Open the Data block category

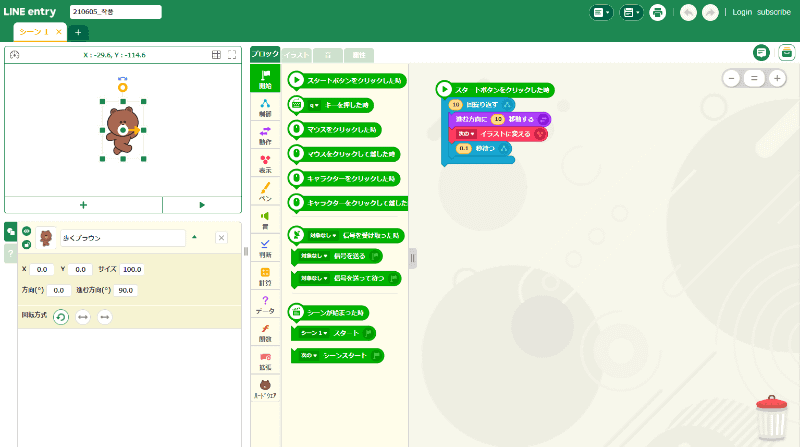coord(265,304)
